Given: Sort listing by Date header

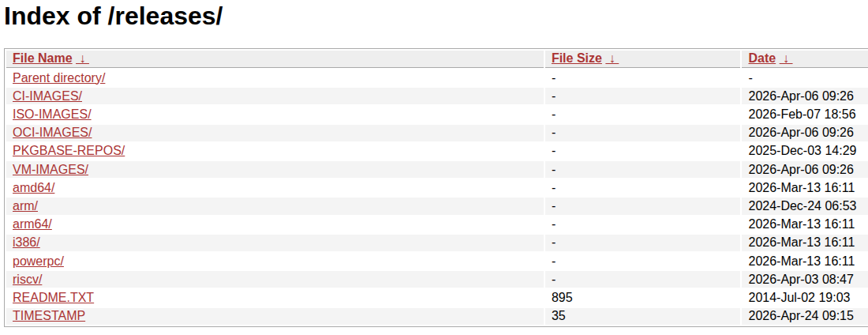Looking at the screenshot, I should [762, 58].
